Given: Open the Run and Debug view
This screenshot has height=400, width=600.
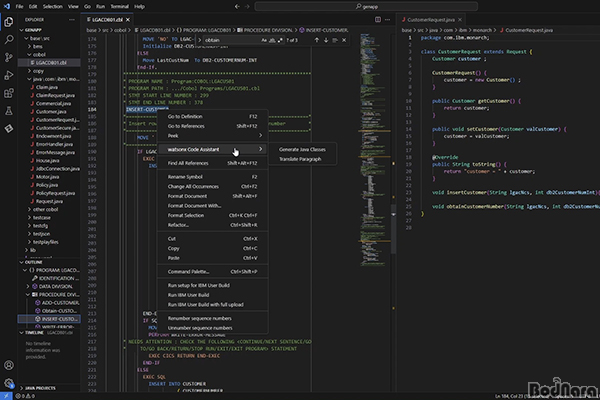Looking at the screenshot, I should point(8,75).
